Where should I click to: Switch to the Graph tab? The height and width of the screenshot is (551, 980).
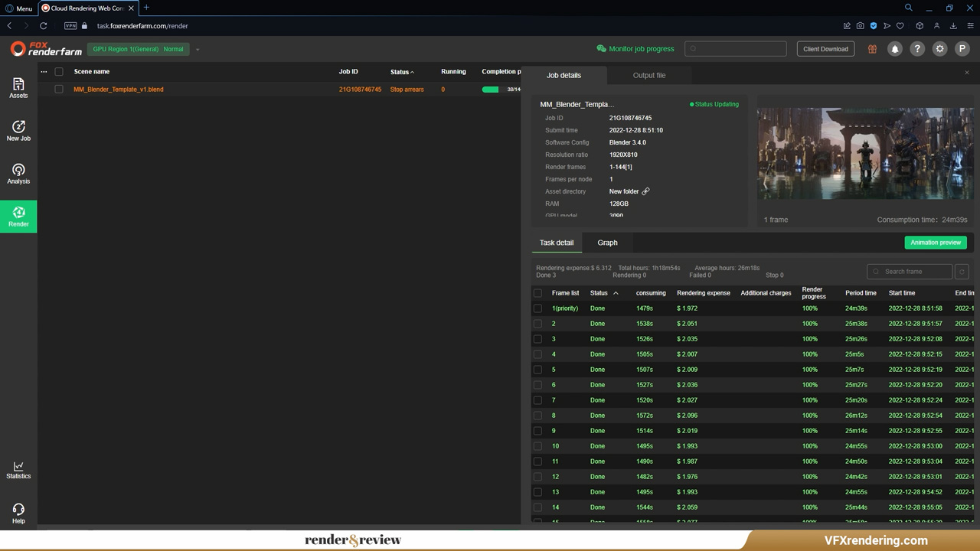[607, 243]
